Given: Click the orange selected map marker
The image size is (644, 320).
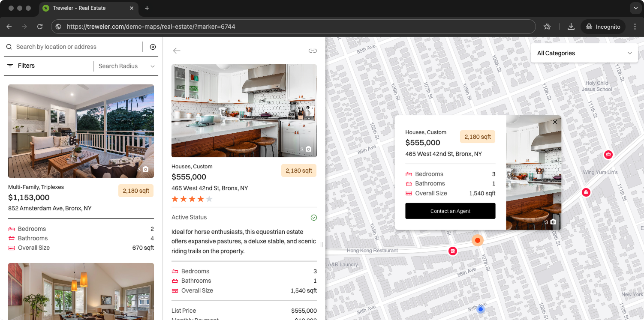Looking at the screenshot, I should click(477, 240).
